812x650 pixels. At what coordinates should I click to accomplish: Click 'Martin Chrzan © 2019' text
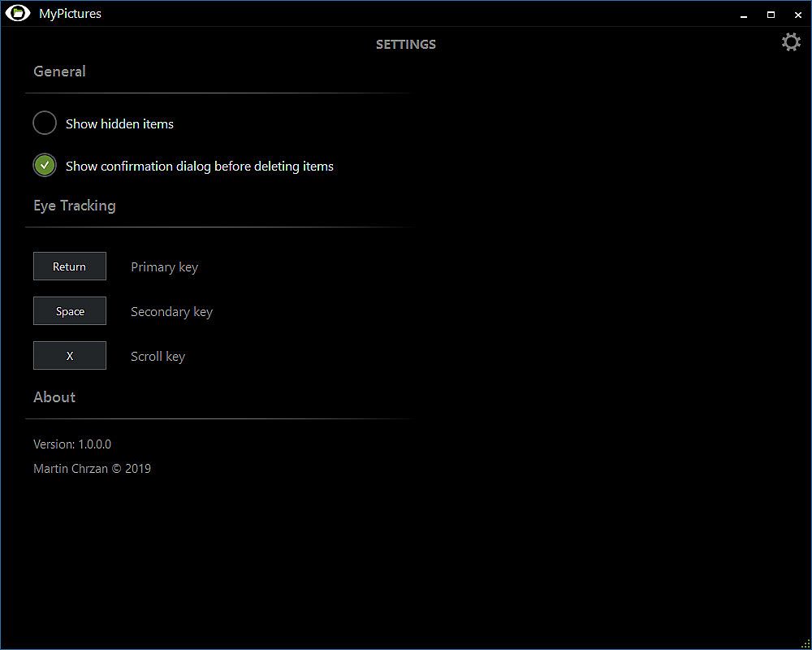coord(92,469)
